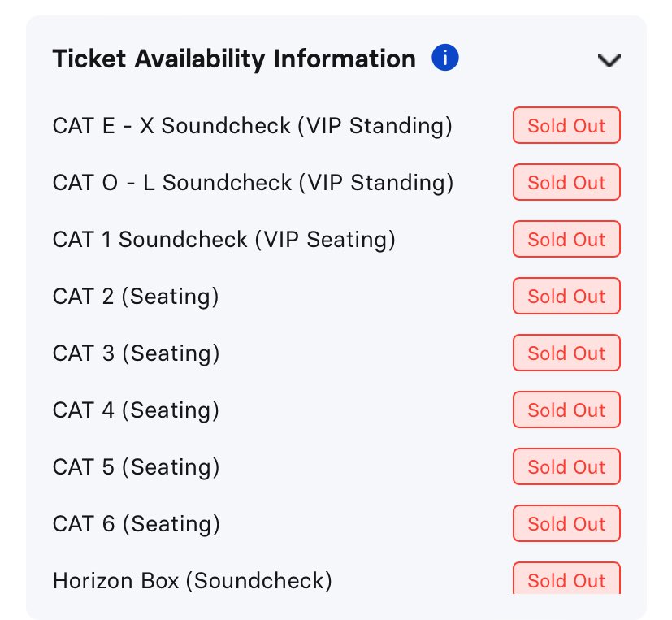Select the Horizon Box (Soundcheck) label
Screen dimensions: 672x620
tap(192, 581)
